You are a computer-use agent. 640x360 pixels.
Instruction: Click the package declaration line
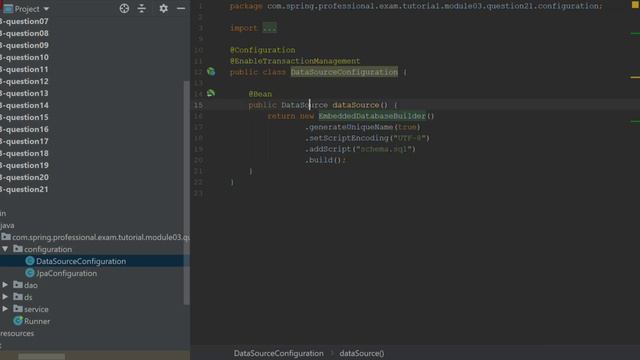416,6
